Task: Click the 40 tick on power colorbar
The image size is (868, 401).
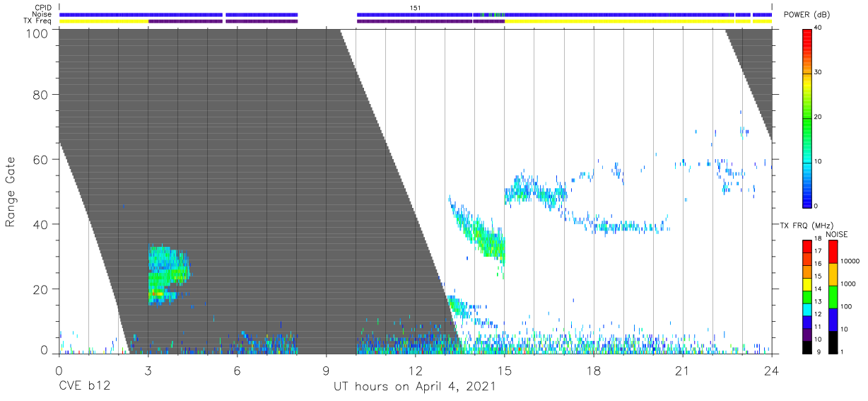Action: [x=819, y=28]
